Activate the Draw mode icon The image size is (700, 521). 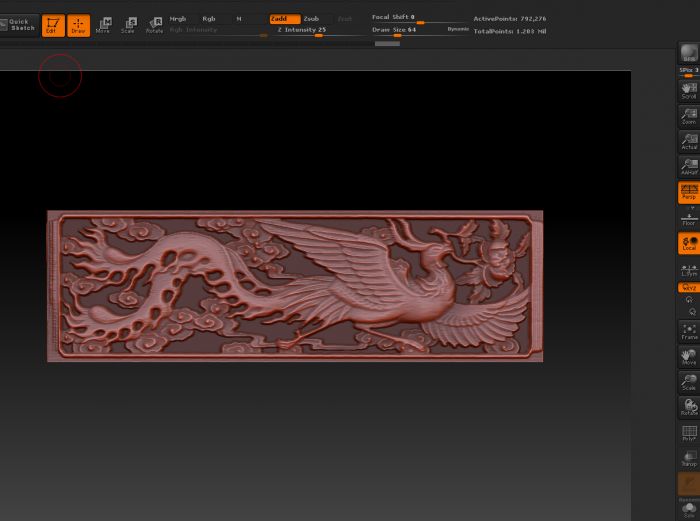79,25
